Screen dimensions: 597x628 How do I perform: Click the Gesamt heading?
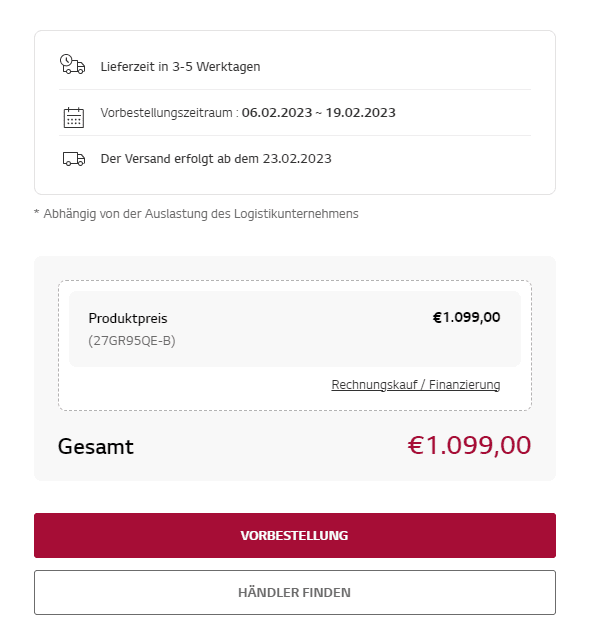coord(96,447)
